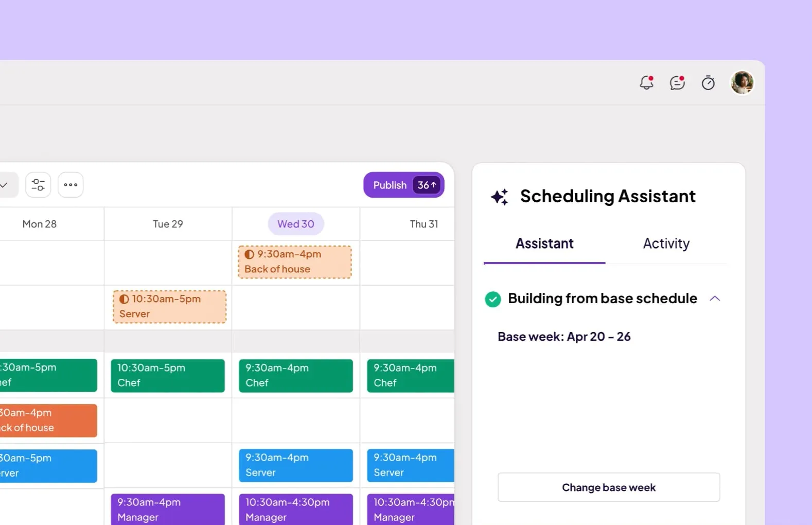
Task: Switch to the Activity tab
Action: [666, 243]
